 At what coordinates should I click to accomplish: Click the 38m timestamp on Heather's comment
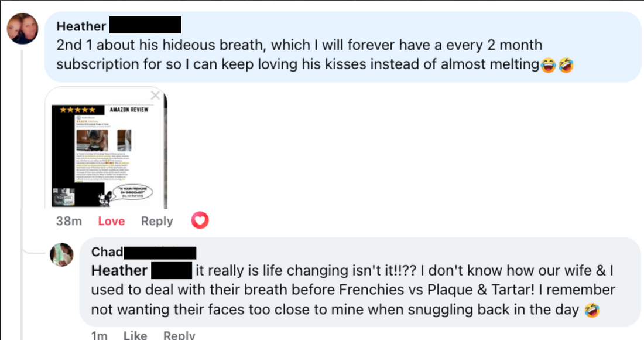[68, 221]
